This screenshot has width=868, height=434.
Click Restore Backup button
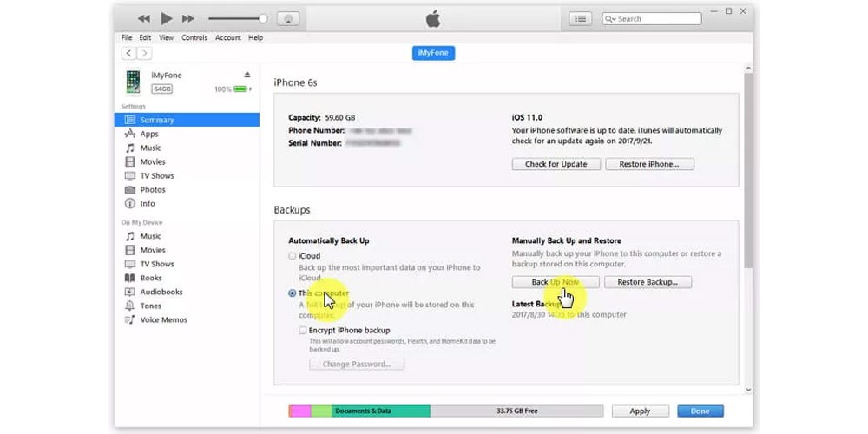pyautogui.click(x=648, y=282)
